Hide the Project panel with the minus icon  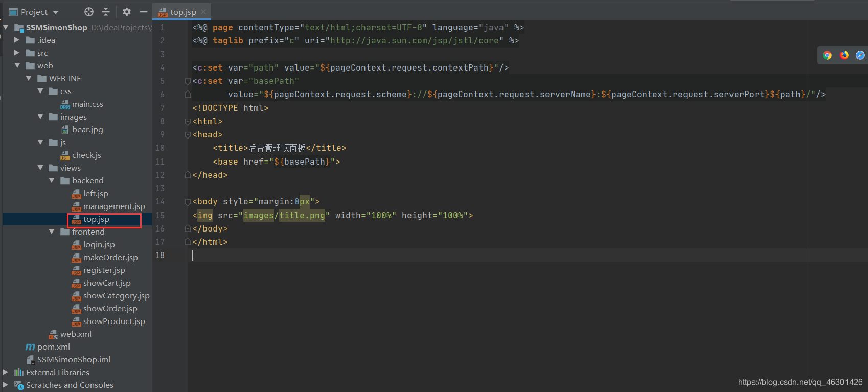point(144,12)
